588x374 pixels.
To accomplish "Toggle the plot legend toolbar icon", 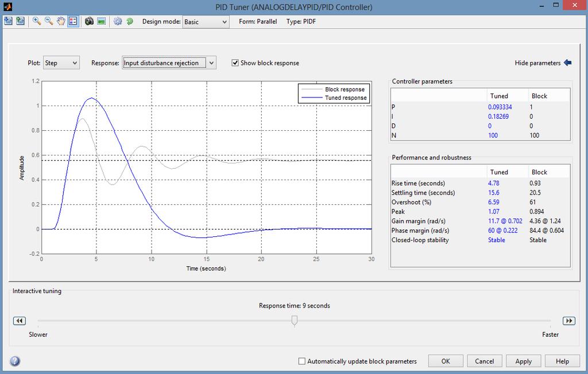I will click(x=73, y=21).
